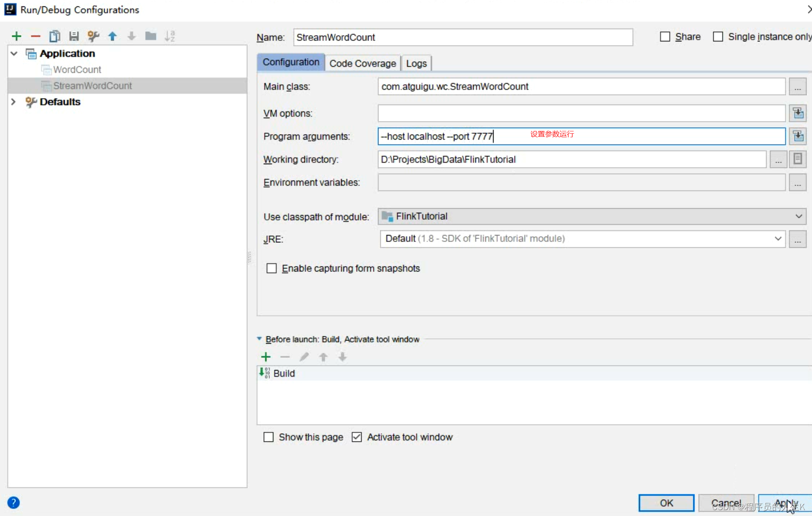The image size is (812, 516).
Task: Click the Move Up arrow in configuration toolbar
Action: coord(112,36)
